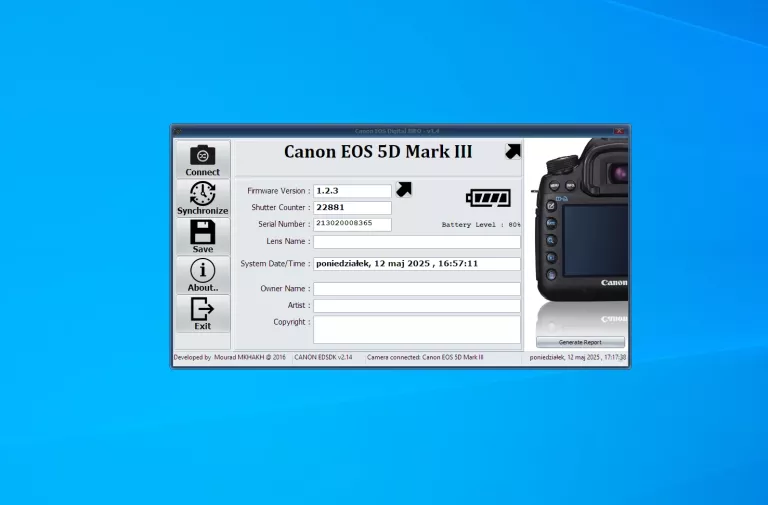This screenshot has height=505, width=768.
Task: Synchronize the camera clock
Action: point(203,198)
